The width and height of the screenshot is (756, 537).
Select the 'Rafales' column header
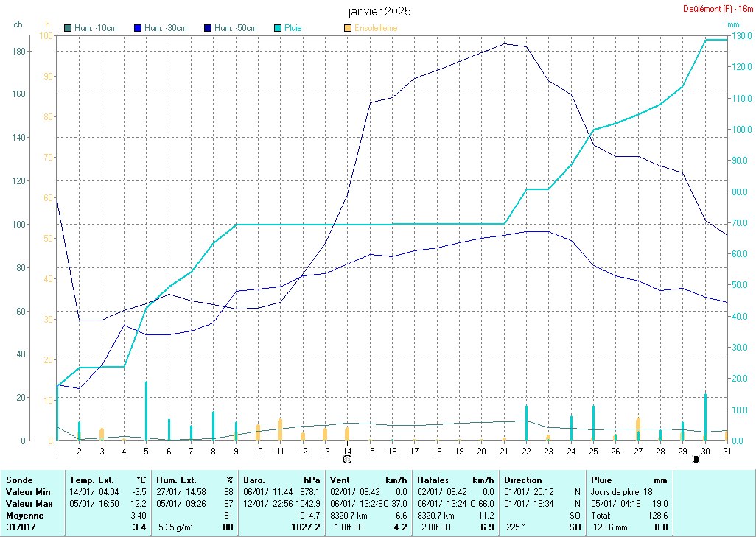433,480
